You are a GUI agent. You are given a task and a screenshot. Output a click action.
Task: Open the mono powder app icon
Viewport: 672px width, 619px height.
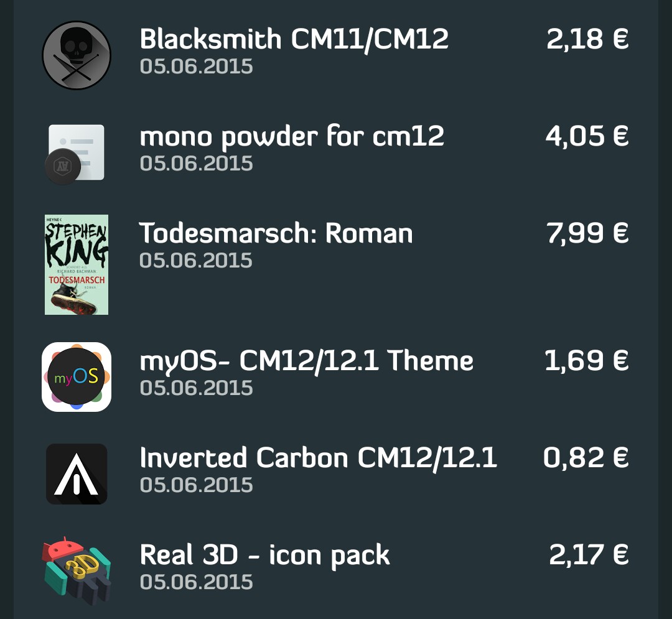76,152
